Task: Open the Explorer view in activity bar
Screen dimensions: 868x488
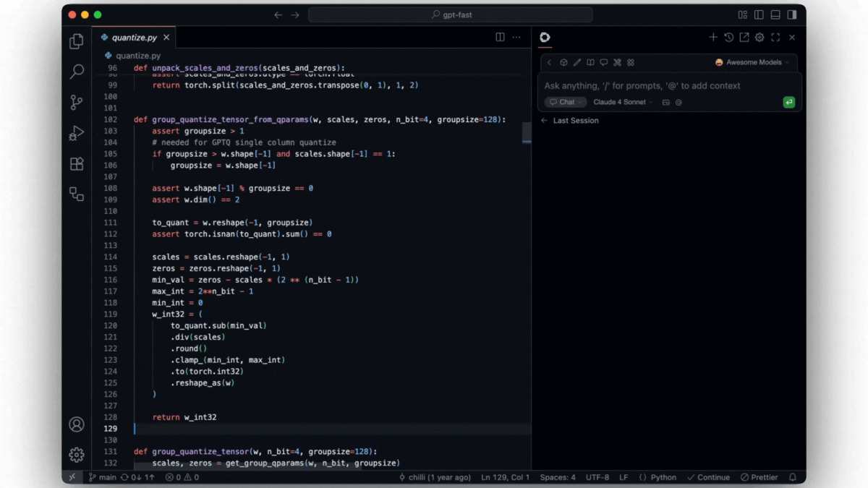Action: pos(77,42)
